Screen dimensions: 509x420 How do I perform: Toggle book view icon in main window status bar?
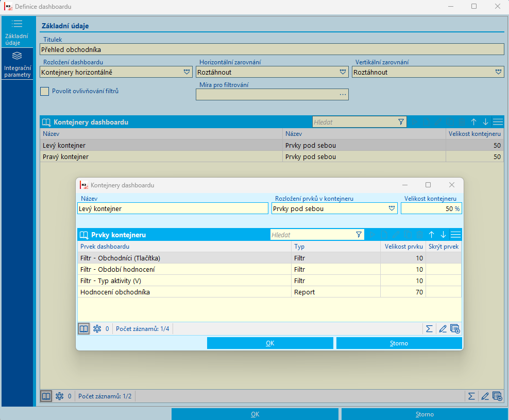click(x=46, y=396)
